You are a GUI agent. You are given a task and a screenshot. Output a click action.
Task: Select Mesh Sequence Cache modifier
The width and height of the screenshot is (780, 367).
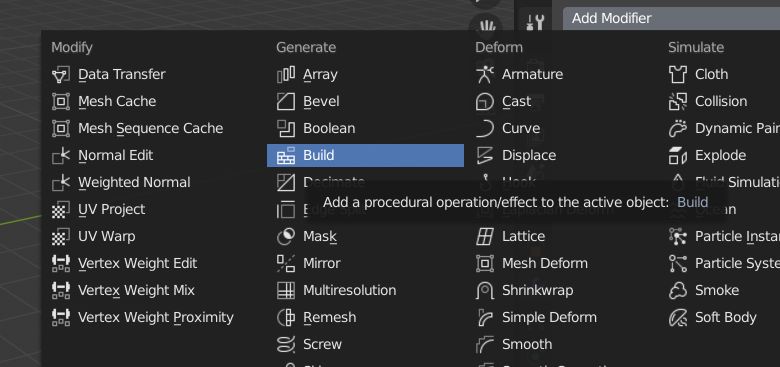150,128
